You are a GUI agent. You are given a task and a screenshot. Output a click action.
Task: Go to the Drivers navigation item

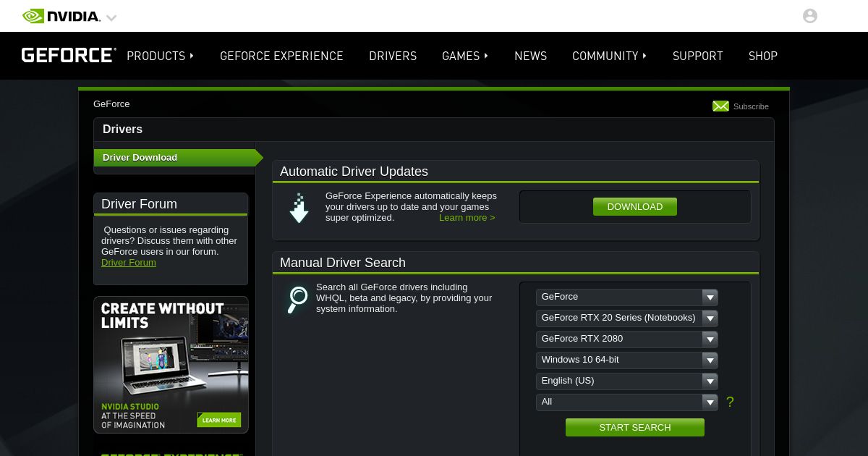[x=393, y=56]
